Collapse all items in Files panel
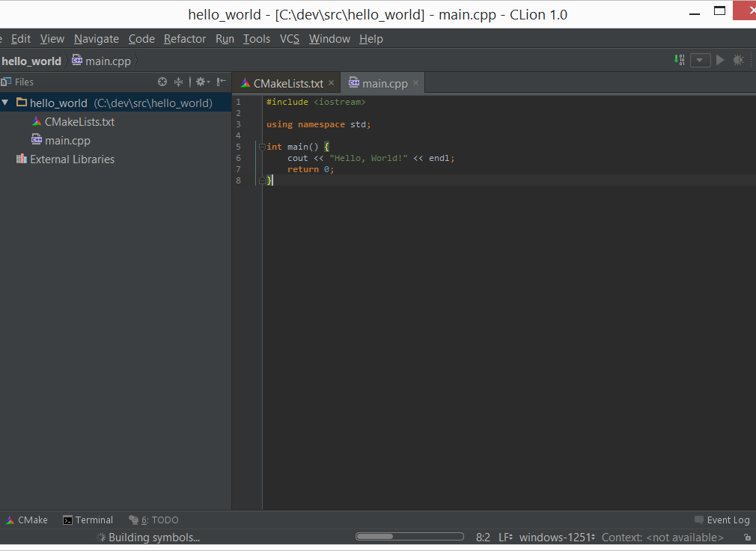 (178, 82)
